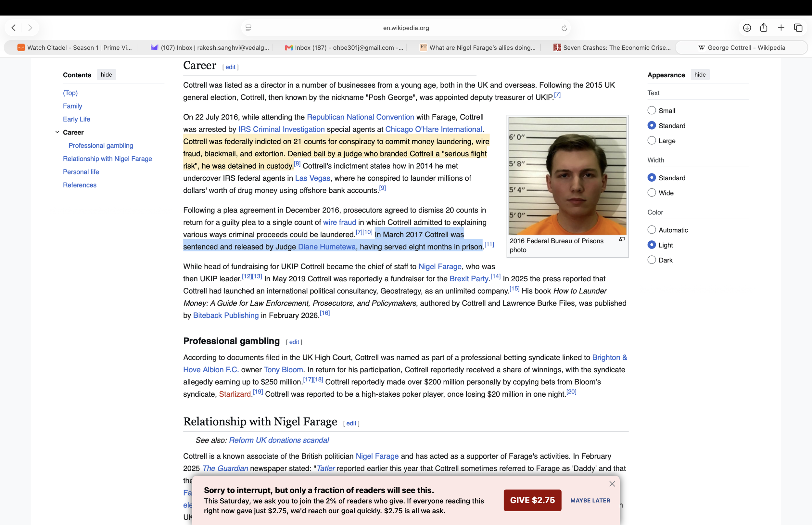Select the Standard width option
The image size is (812, 525).
pyautogui.click(x=652, y=178)
